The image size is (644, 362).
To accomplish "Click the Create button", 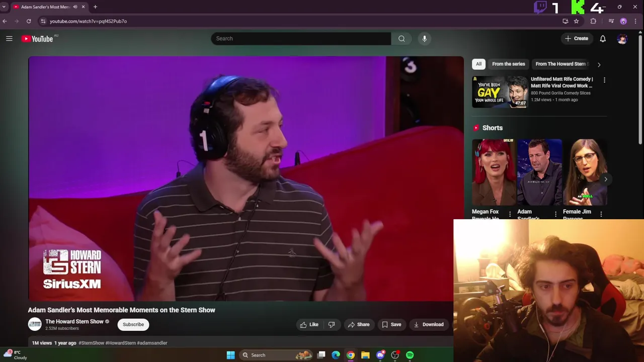I will coord(577,39).
